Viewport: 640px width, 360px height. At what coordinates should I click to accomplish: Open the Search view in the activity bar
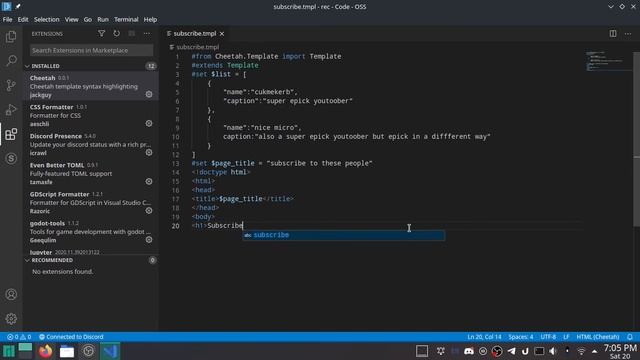pos(11,61)
